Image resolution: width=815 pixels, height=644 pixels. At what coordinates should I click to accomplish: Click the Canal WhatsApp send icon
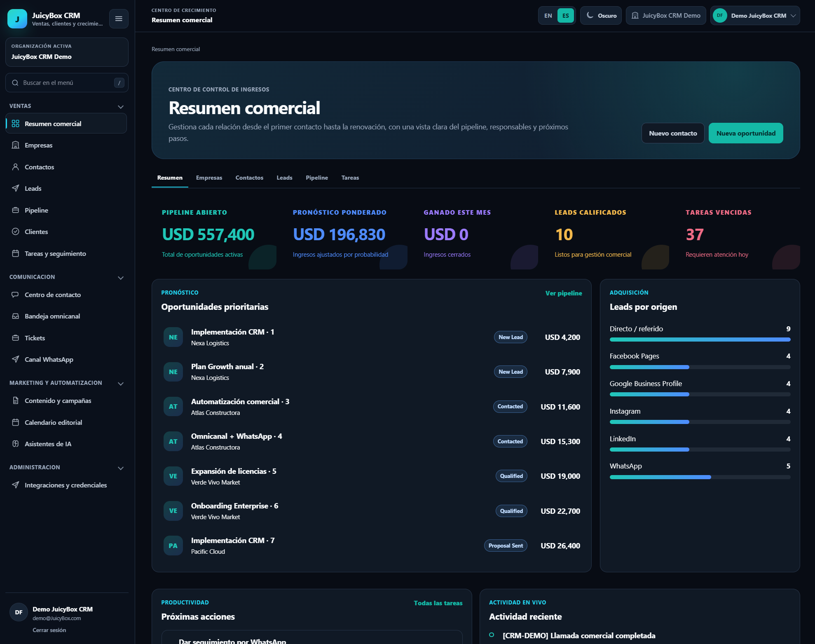tap(16, 359)
